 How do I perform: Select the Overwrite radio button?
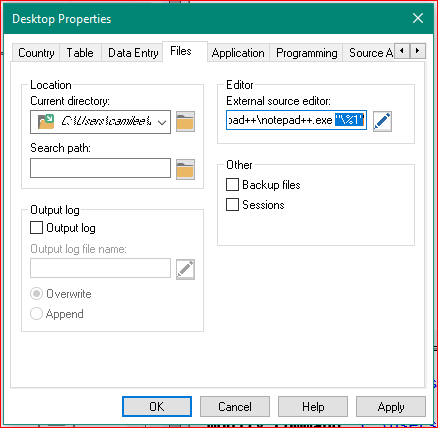(x=36, y=294)
